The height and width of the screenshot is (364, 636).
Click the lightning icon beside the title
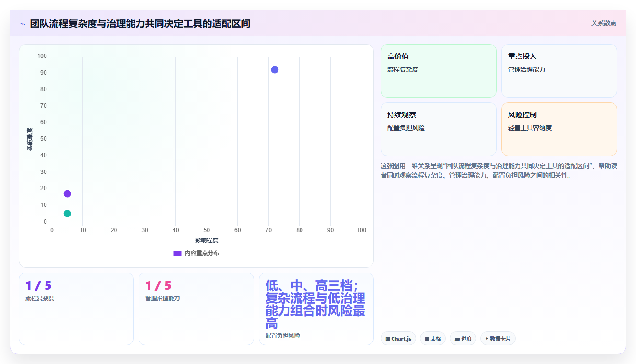(23, 23)
